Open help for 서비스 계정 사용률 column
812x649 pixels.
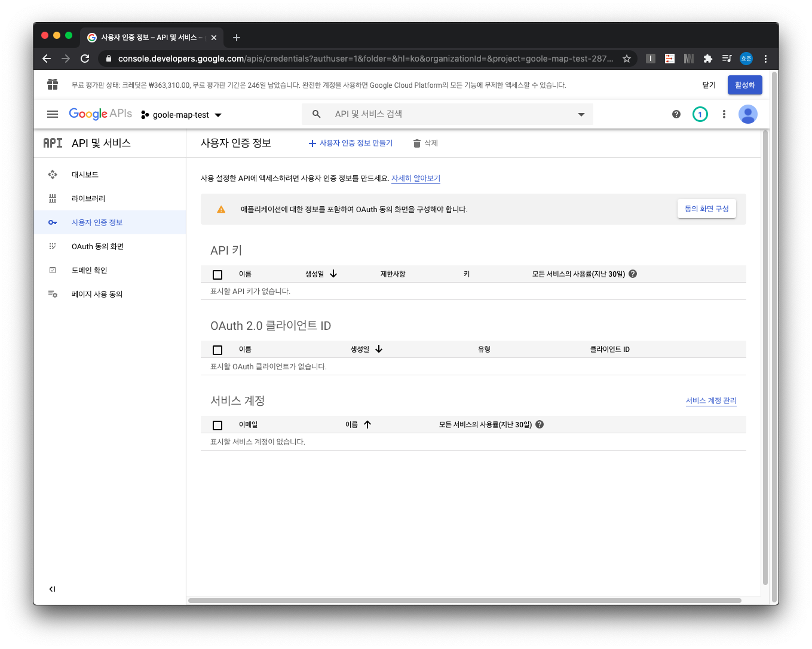click(540, 424)
